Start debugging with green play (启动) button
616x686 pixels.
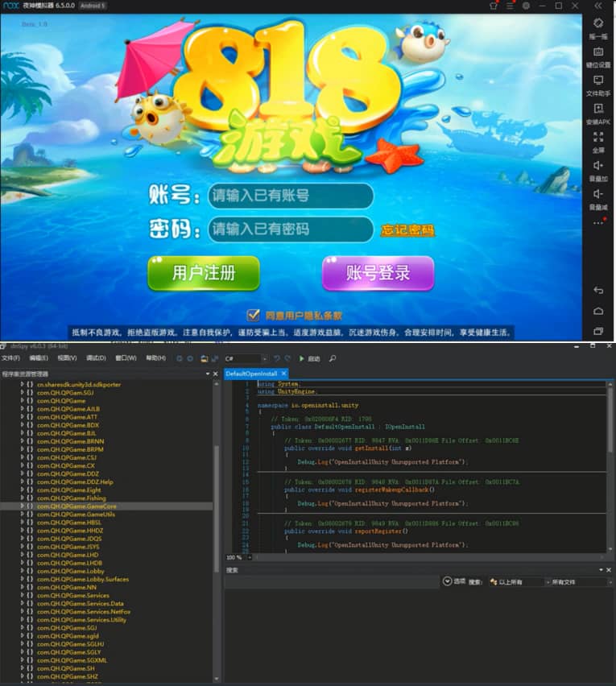pyautogui.click(x=309, y=358)
